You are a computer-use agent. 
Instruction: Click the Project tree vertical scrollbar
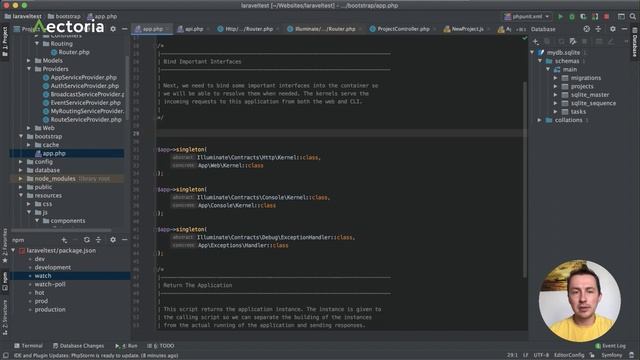127,88
